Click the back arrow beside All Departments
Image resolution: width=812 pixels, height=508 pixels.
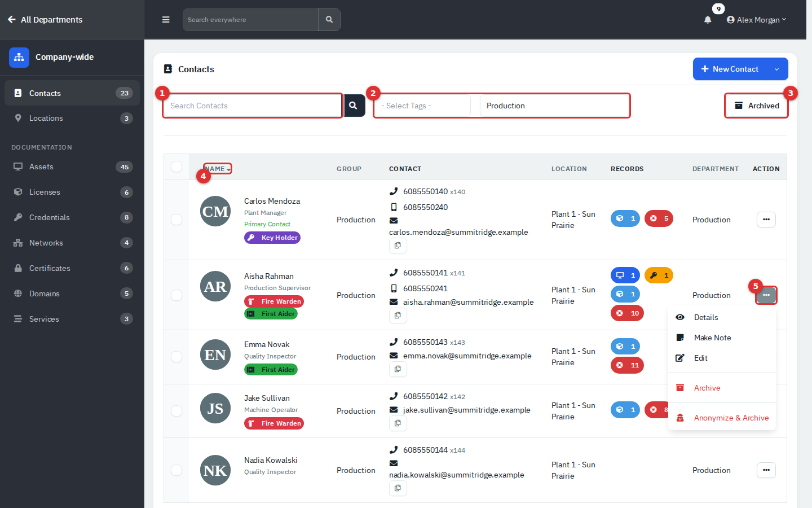12,20
